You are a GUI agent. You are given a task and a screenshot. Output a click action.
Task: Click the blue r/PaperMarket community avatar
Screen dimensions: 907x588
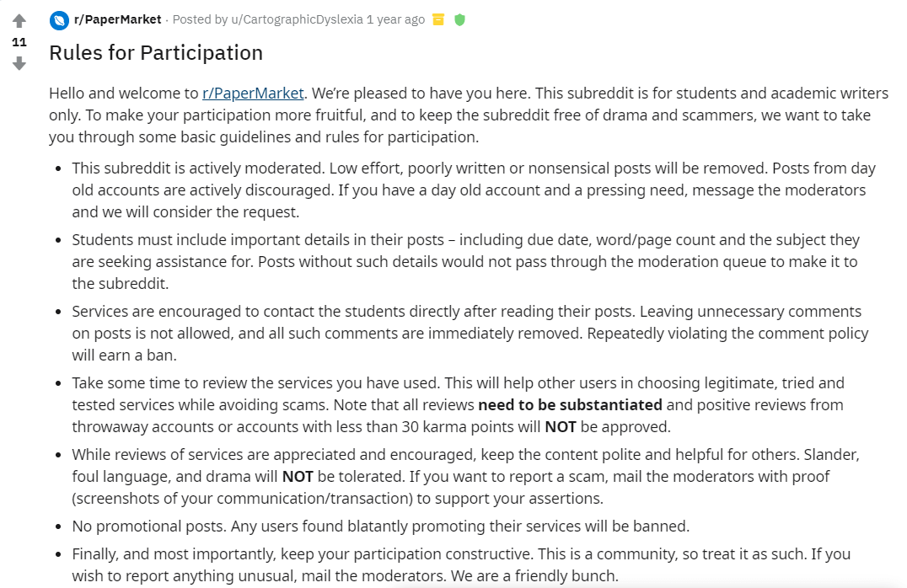pos(58,19)
